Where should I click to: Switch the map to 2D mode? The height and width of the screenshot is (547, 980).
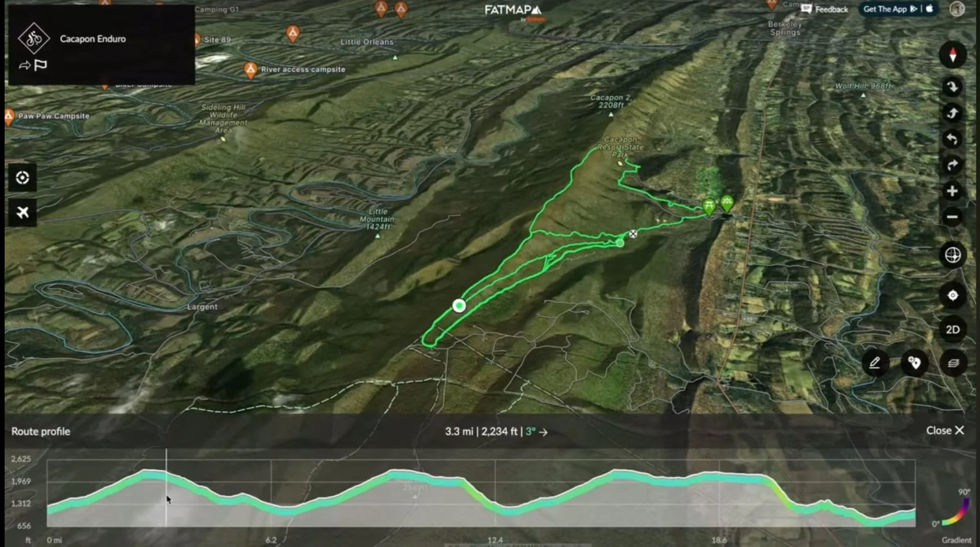click(x=953, y=329)
